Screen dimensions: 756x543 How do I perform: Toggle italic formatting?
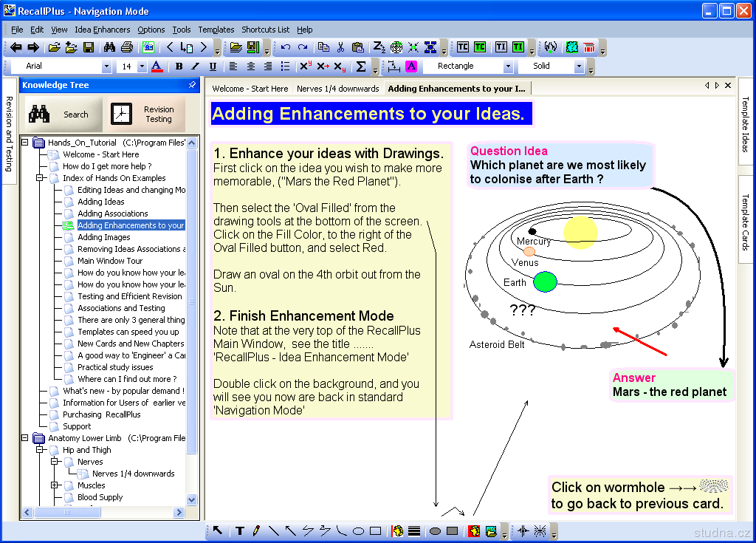tap(195, 66)
